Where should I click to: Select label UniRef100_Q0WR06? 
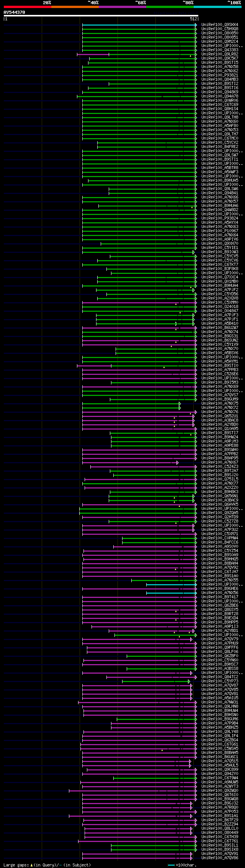point(220,101)
